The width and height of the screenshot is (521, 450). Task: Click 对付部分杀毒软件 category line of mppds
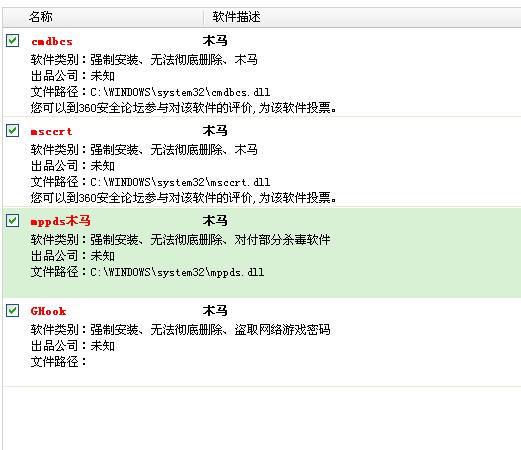click(180, 240)
